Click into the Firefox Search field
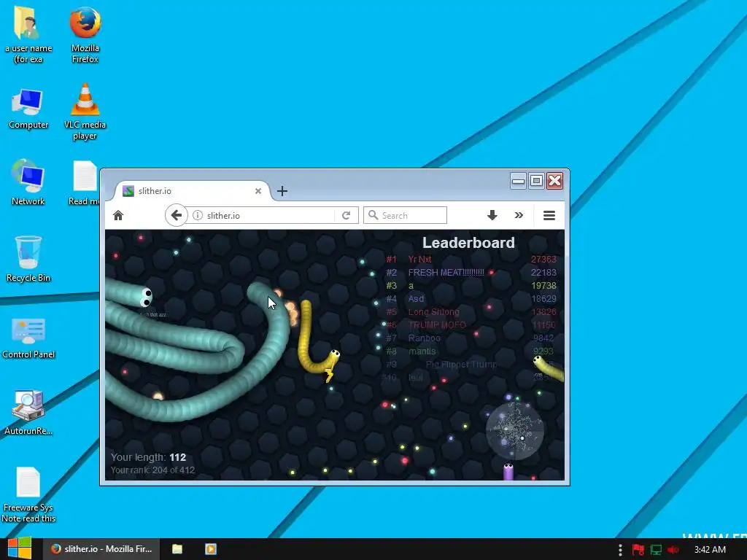Viewport: 747px width, 560px height. [405, 215]
